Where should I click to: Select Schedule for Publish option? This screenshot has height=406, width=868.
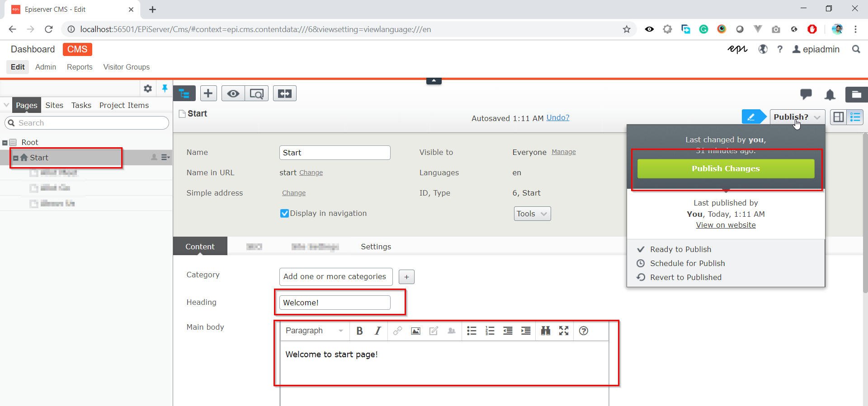pyautogui.click(x=687, y=263)
